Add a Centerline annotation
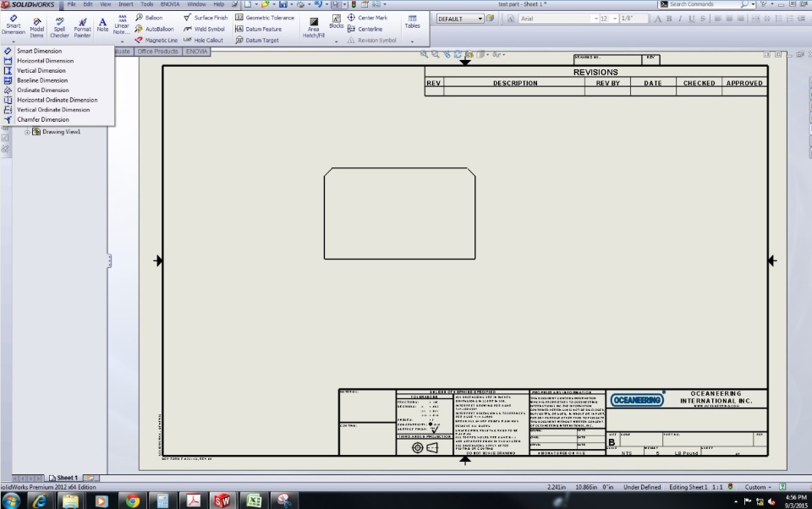Screen dimensions: 812x509 coord(365,29)
